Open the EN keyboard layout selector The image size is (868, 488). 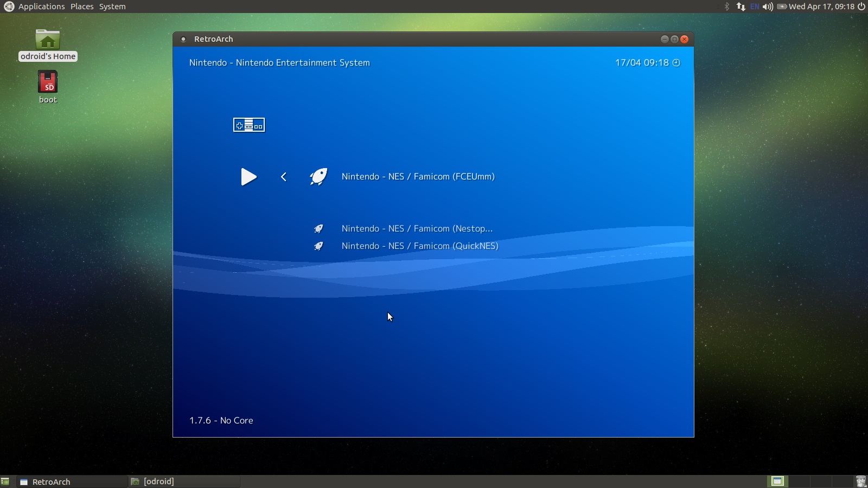[x=755, y=7]
